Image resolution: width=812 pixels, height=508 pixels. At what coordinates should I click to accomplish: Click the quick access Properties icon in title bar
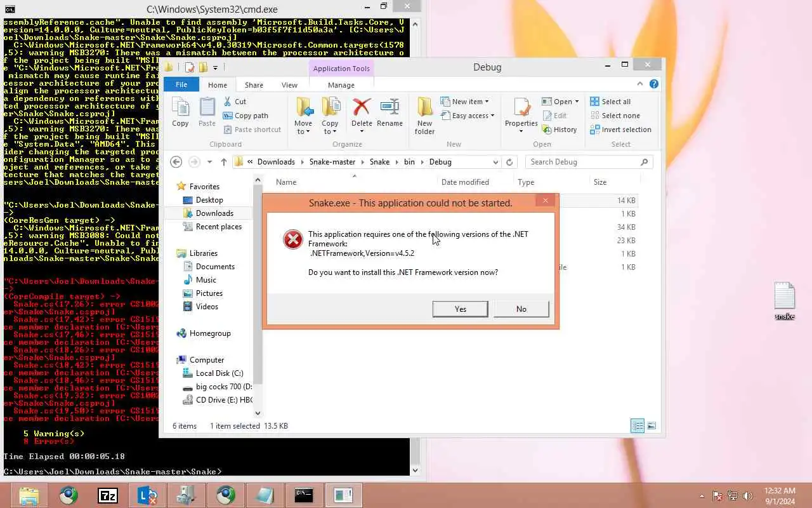(x=189, y=67)
